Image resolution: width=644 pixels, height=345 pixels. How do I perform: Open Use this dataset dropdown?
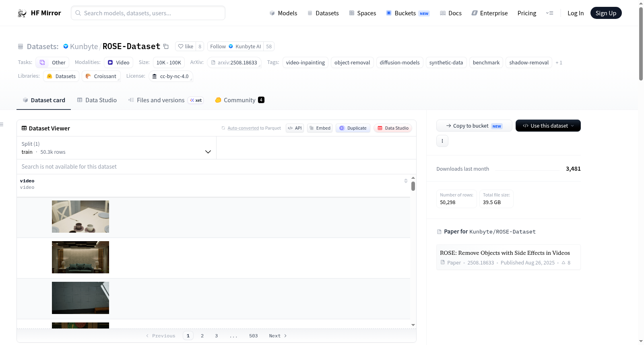(548, 126)
